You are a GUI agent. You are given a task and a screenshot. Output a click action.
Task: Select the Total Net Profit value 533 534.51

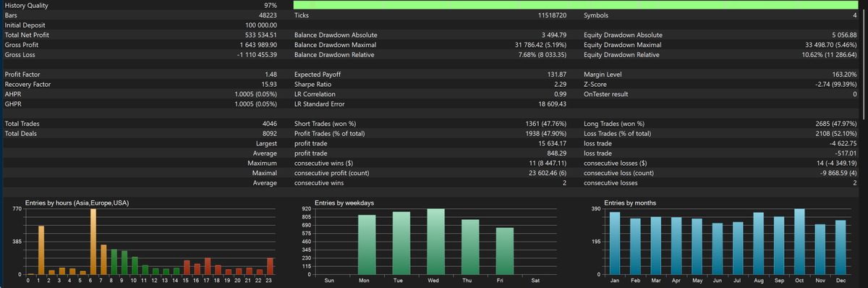tap(262, 35)
